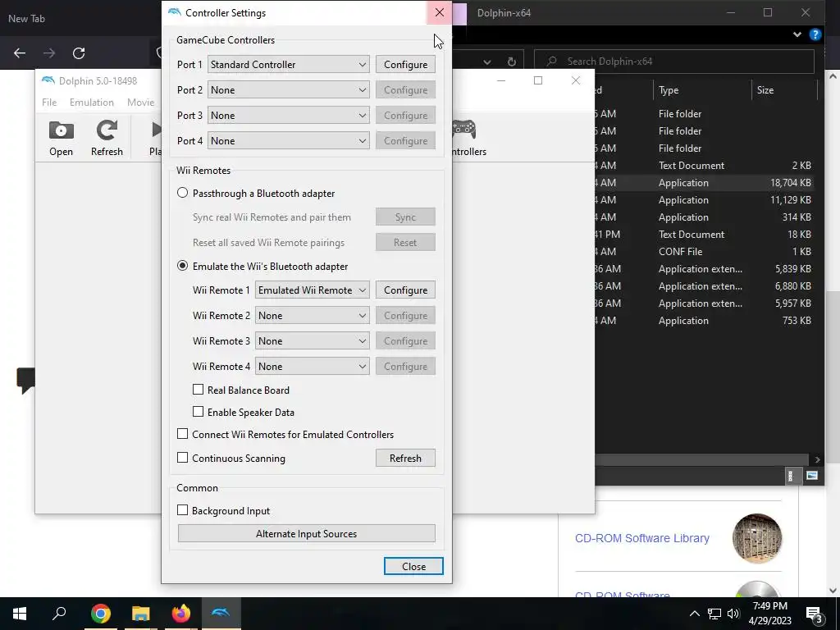Check Real Balance Board
The image size is (840, 630).
point(199,390)
